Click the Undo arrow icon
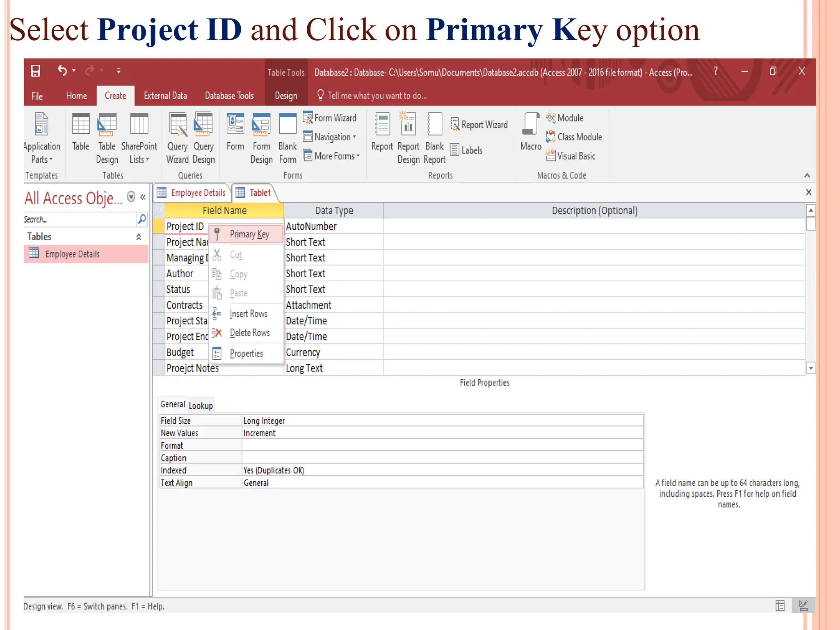This screenshot has width=840, height=630. pyautogui.click(x=62, y=71)
